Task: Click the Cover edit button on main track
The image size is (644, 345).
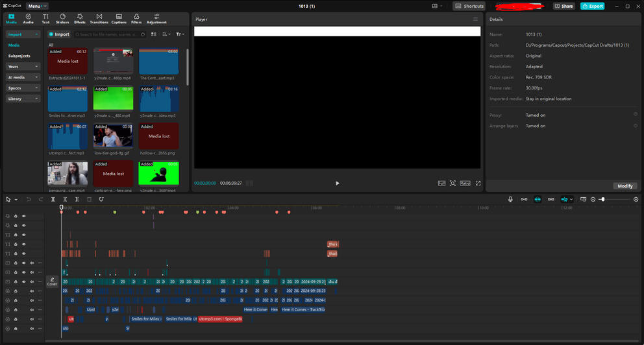Action: coord(52,281)
